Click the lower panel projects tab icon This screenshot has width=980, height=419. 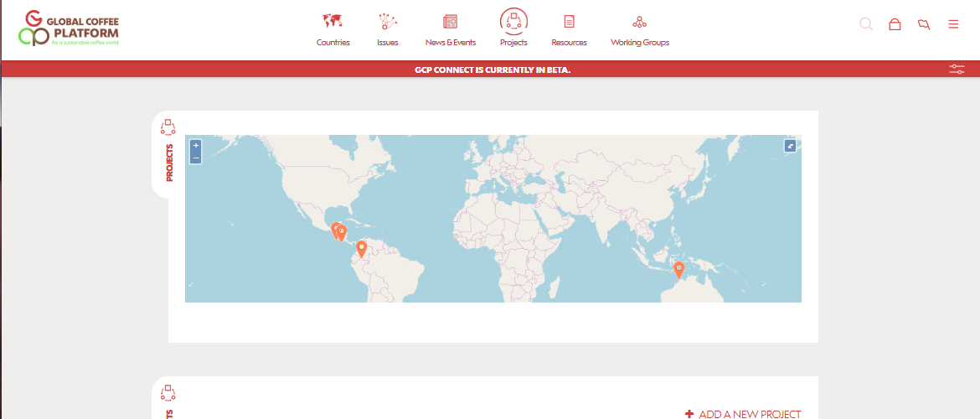click(x=168, y=393)
